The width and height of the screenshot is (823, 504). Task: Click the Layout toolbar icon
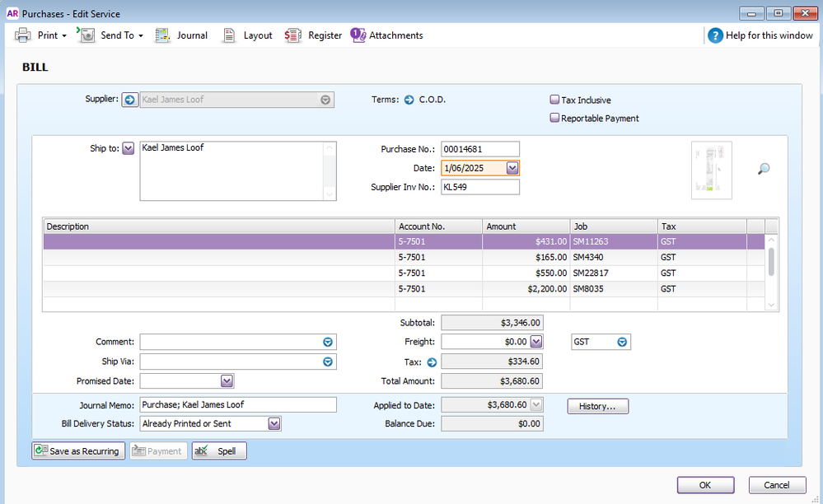[230, 35]
